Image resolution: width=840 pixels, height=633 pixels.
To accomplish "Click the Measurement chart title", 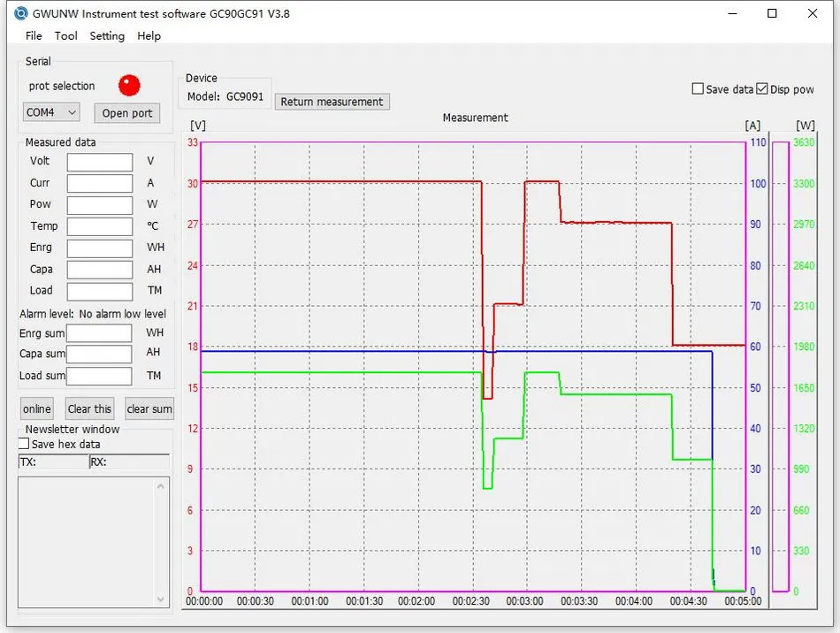I will (475, 118).
